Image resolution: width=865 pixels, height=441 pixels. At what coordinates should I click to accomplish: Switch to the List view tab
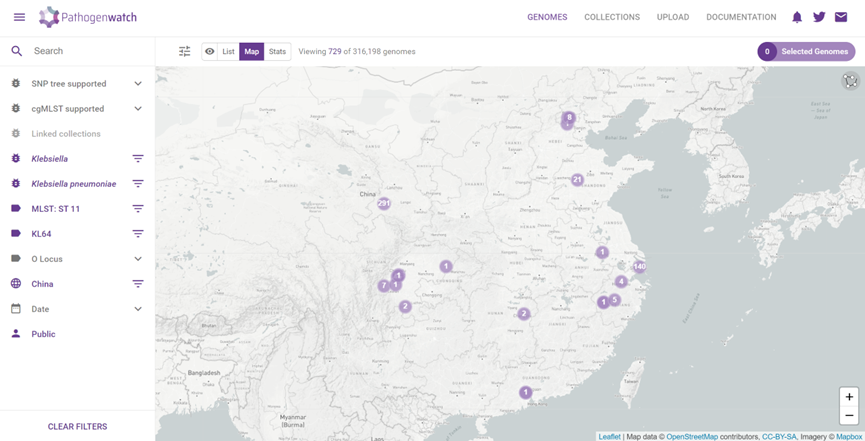tap(228, 51)
